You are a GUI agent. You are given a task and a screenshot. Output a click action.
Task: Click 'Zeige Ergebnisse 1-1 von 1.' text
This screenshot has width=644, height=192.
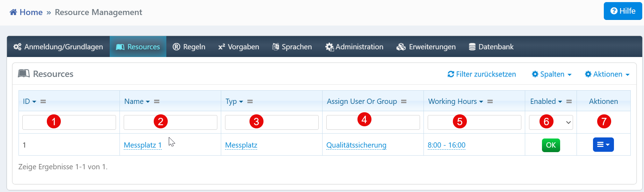point(63,167)
